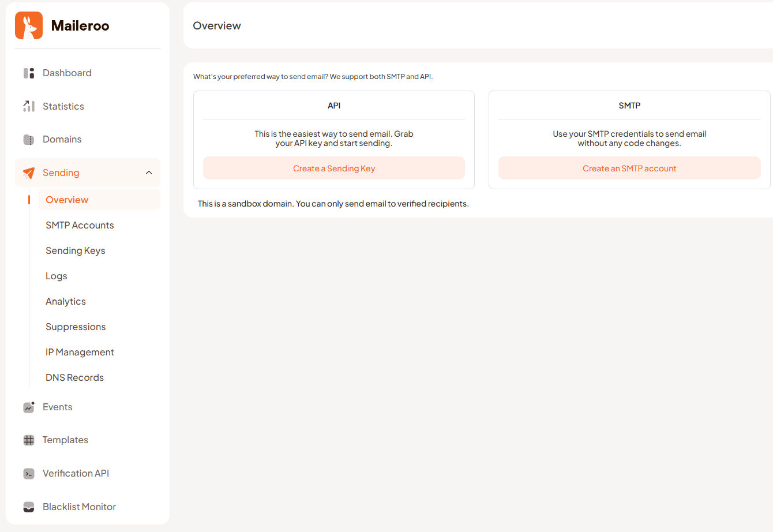
Task: Open the Suppressions list
Action: click(x=76, y=327)
